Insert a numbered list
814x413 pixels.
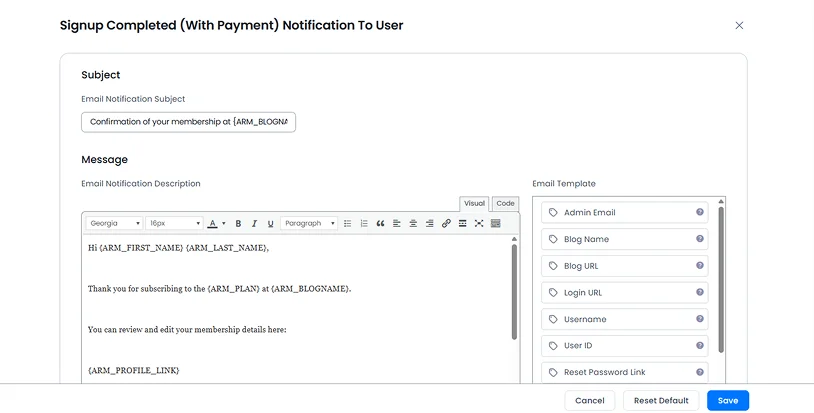(x=364, y=224)
